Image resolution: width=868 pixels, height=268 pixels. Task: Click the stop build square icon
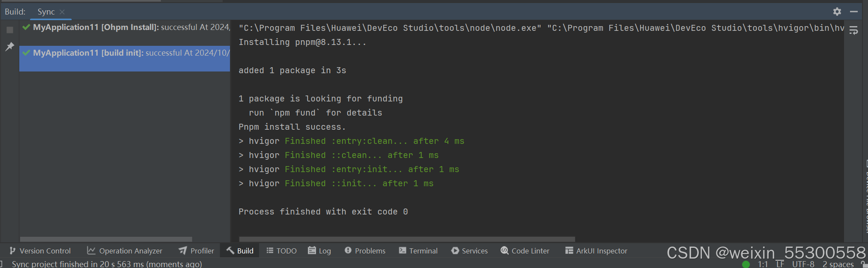tap(10, 30)
